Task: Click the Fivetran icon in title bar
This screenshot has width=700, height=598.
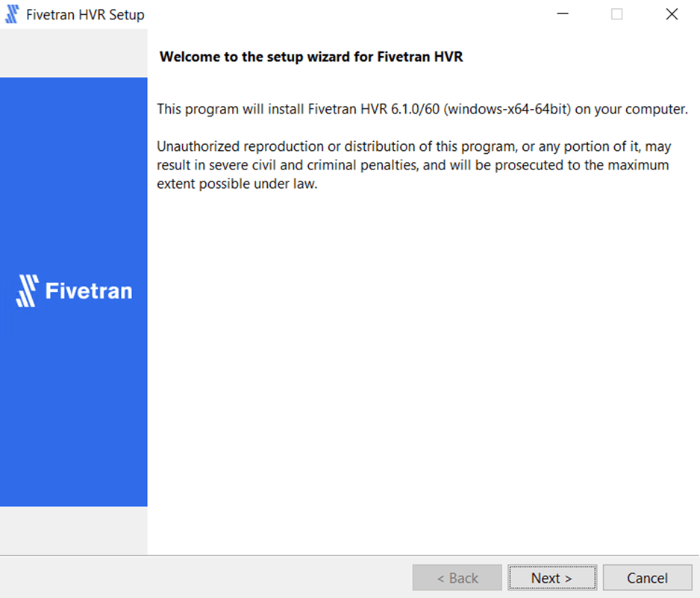Action: click(12, 14)
